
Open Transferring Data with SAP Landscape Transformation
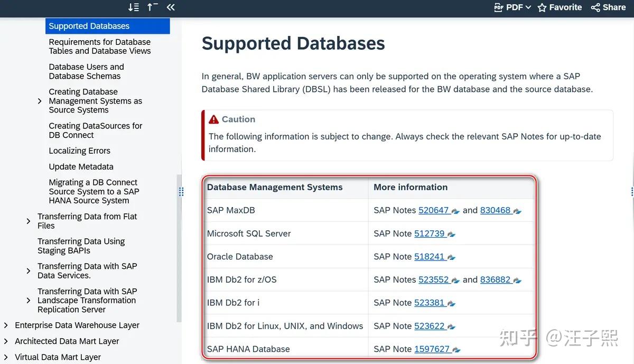pos(87,300)
